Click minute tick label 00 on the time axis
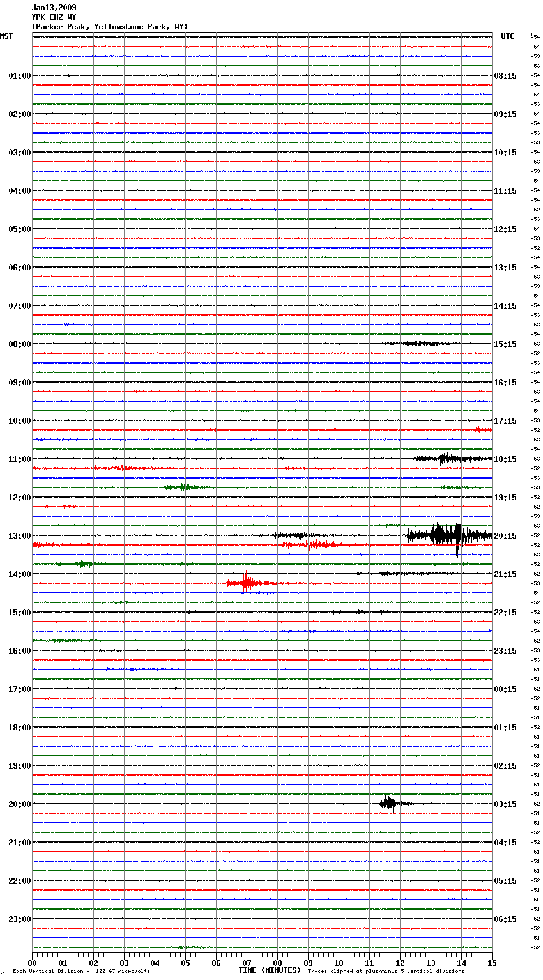Image resolution: width=543 pixels, height=980 pixels. [x=32, y=963]
